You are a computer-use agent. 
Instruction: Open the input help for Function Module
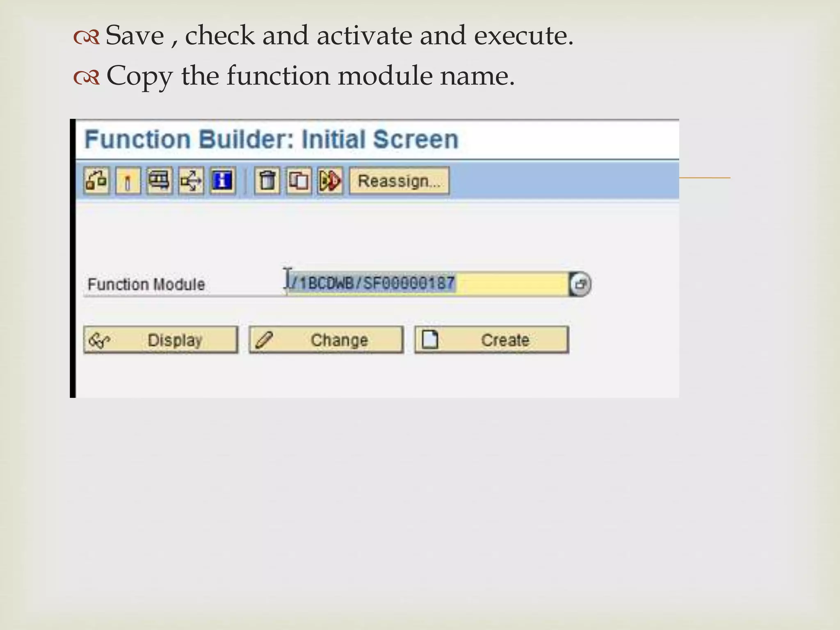click(580, 284)
